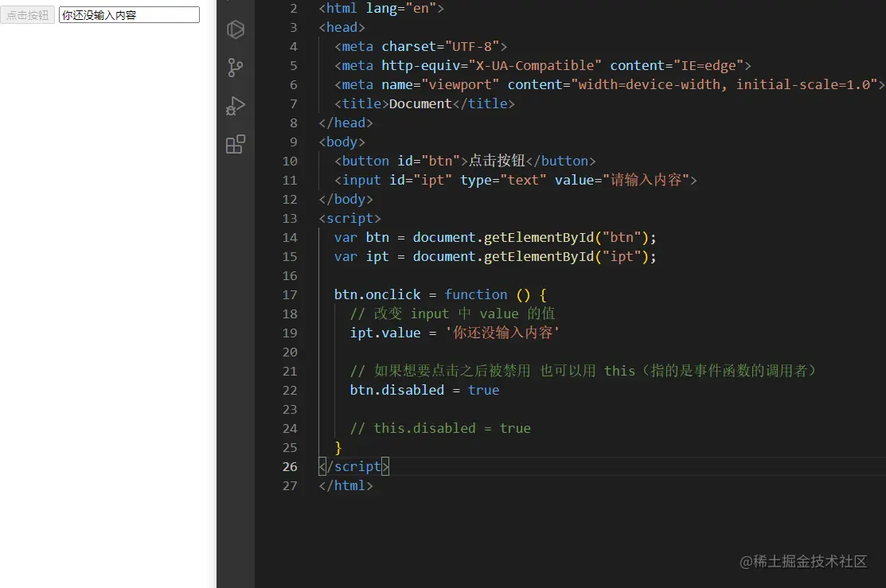Click the hexagon icon atop the activity bar
The image size is (886, 588).
(235, 29)
